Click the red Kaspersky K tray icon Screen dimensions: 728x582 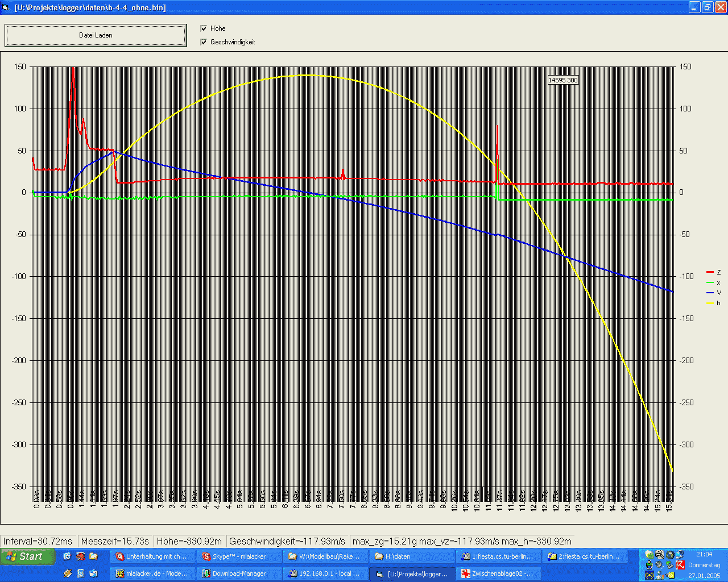[680, 565]
